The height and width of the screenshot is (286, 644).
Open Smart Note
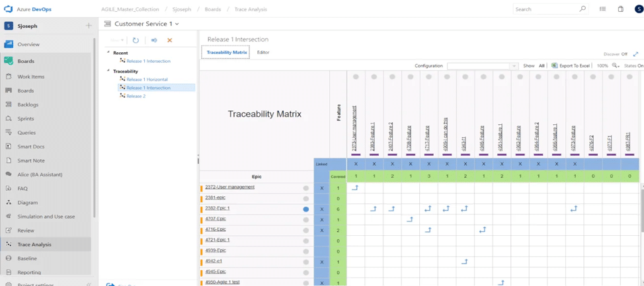31,161
